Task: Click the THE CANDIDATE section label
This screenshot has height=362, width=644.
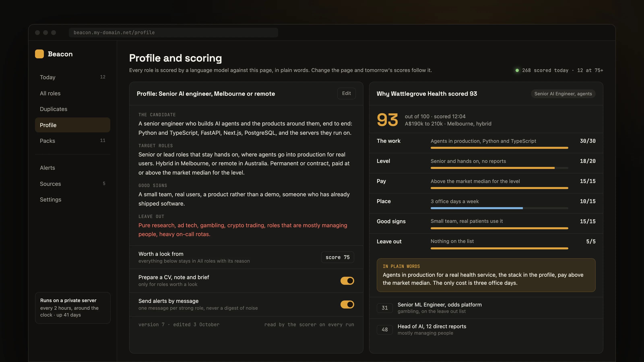Action: click(157, 115)
